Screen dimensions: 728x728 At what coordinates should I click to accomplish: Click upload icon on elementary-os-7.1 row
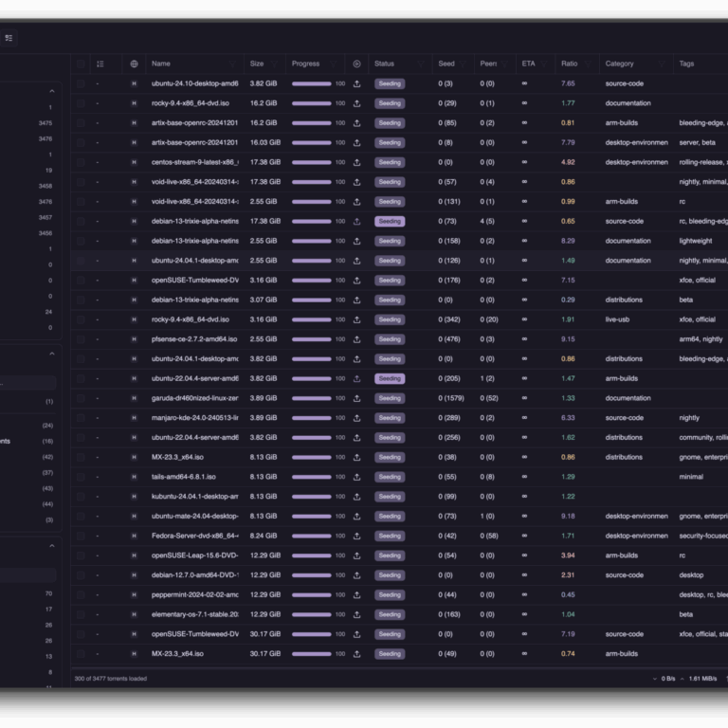coord(356,614)
